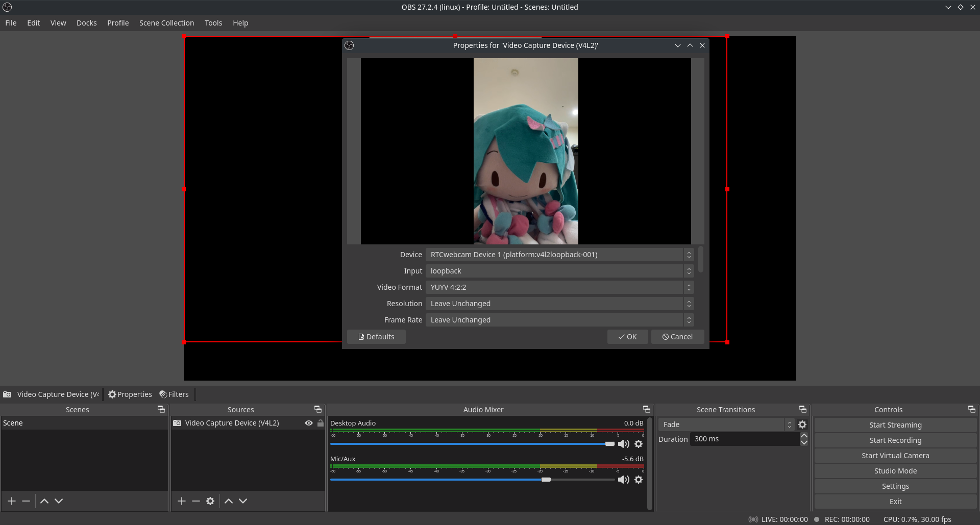The image size is (980, 525).
Task: Open the Fade transition dropdown
Action: point(726,424)
